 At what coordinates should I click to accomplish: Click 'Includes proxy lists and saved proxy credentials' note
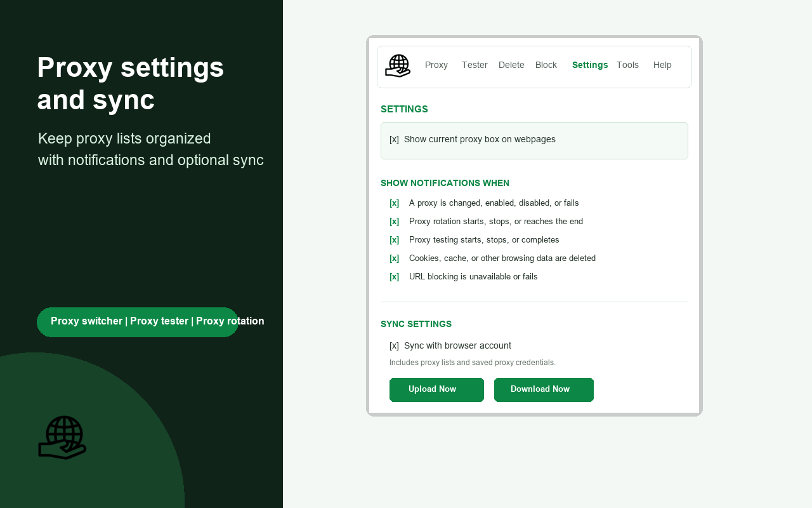pos(473,363)
